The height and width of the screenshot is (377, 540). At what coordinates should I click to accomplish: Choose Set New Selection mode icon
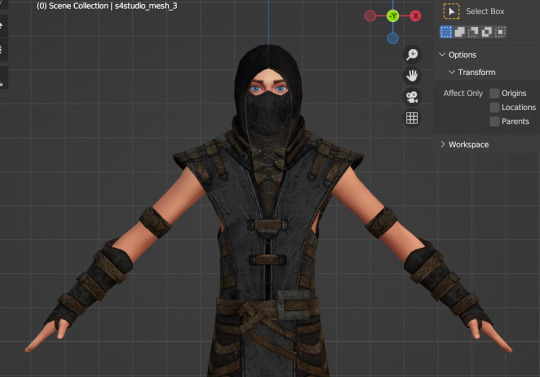pos(446,32)
